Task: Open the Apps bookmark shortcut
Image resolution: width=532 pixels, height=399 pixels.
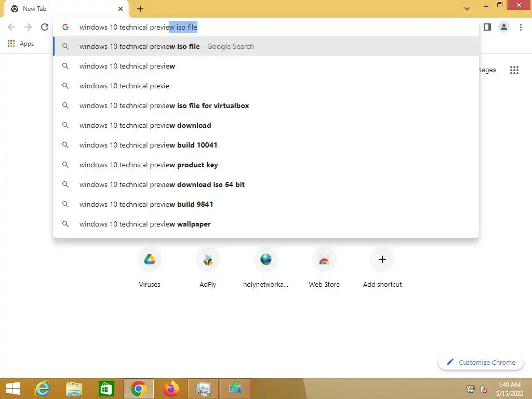Action: [21, 44]
